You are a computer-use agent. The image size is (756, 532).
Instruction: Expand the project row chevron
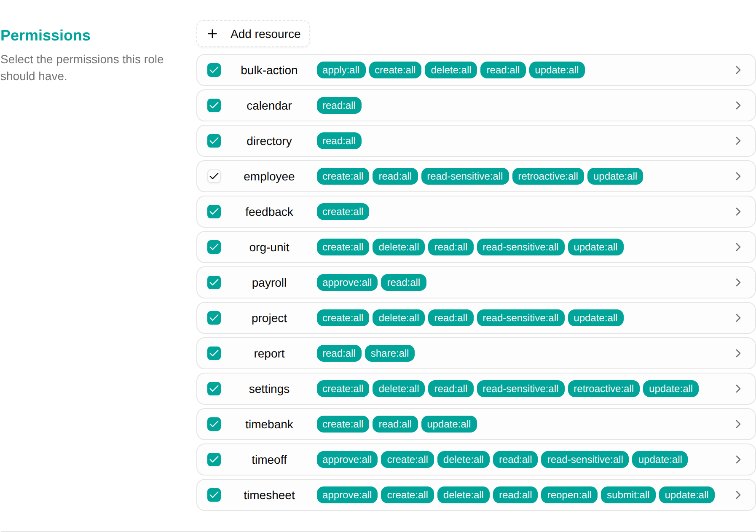(x=738, y=318)
